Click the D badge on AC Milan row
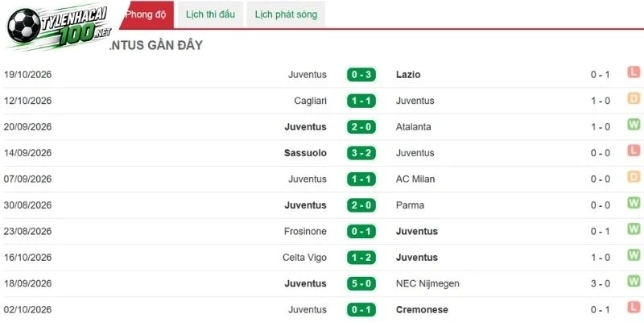 click(x=634, y=177)
